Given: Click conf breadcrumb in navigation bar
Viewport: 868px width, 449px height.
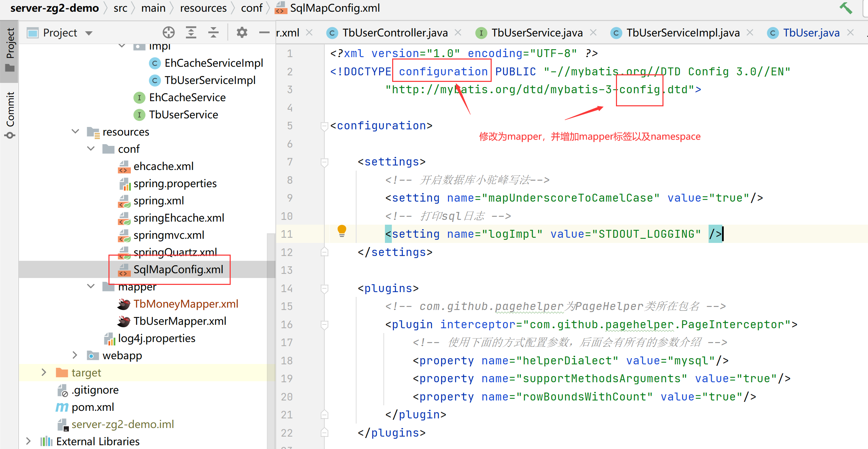Looking at the screenshot, I should [x=252, y=8].
